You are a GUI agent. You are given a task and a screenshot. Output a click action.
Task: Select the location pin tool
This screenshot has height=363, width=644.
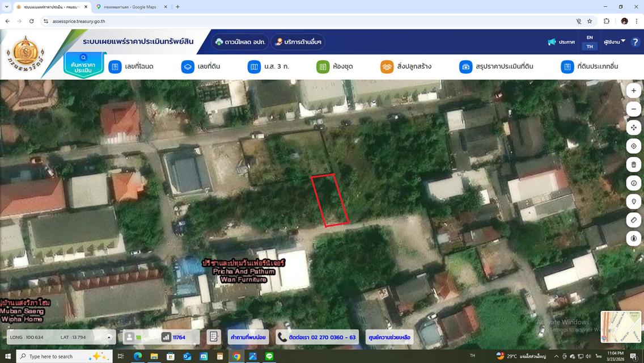634,201
